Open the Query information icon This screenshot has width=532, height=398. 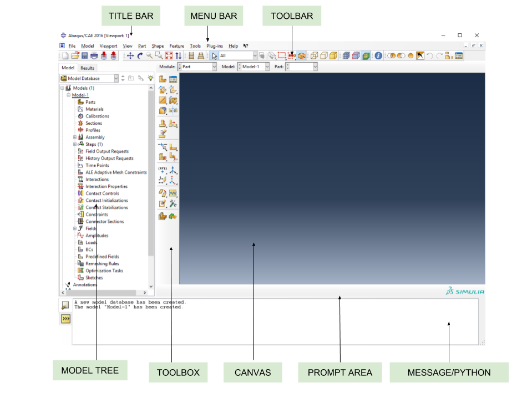point(378,56)
